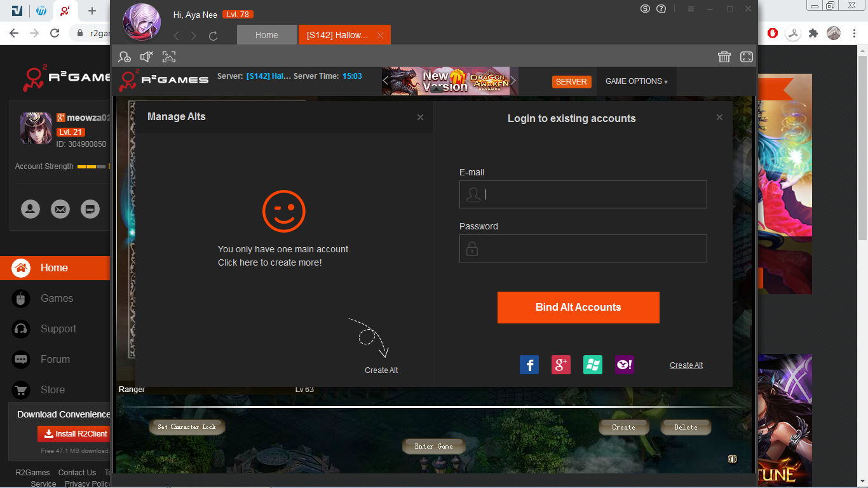The height and width of the screenshot is (488, 868).
Task: Show next banner with right arrow
Action: coord(513,81)
